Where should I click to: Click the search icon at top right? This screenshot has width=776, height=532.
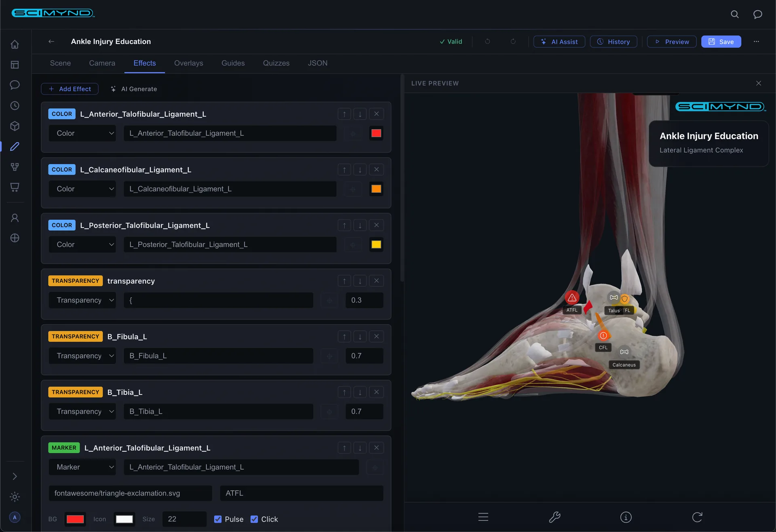pos(734,15)
